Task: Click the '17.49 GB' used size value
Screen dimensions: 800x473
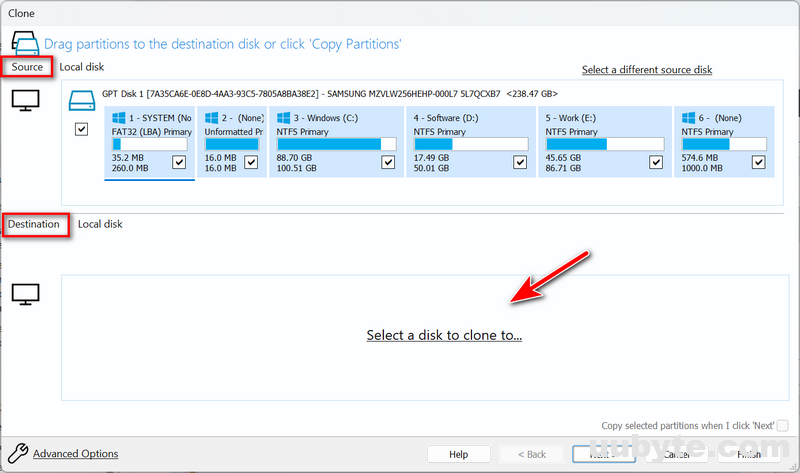Action: point(431,158)
